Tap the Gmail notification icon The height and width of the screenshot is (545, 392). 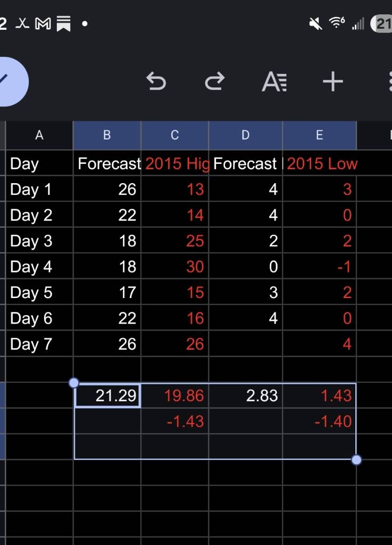[43, 24]
